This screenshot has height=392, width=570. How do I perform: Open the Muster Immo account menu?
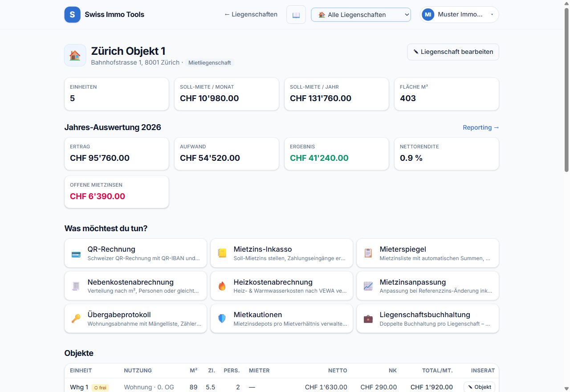pos(459,15)
